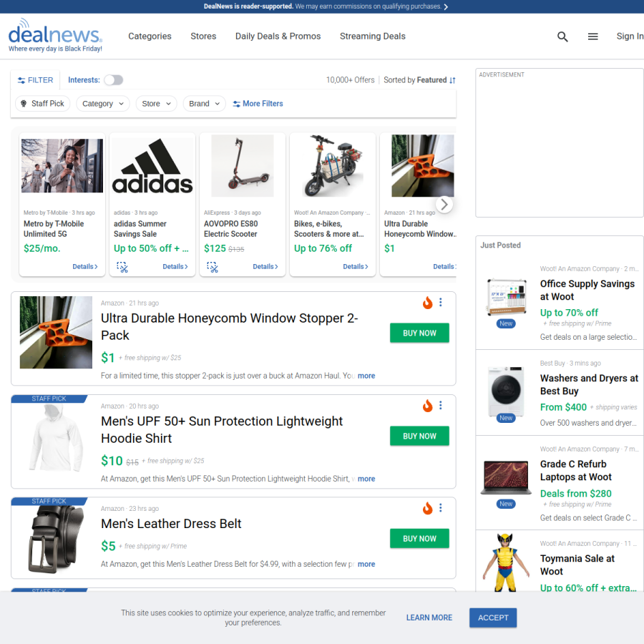Select the FILTER tab
This screenshot has height=644, width=644.
pyautogui.click(x=35, y=80)
